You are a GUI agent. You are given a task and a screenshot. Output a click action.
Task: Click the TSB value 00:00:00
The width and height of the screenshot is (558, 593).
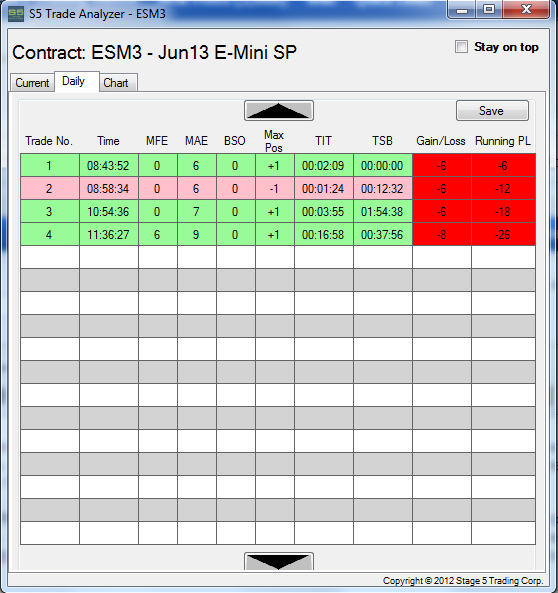383,165
